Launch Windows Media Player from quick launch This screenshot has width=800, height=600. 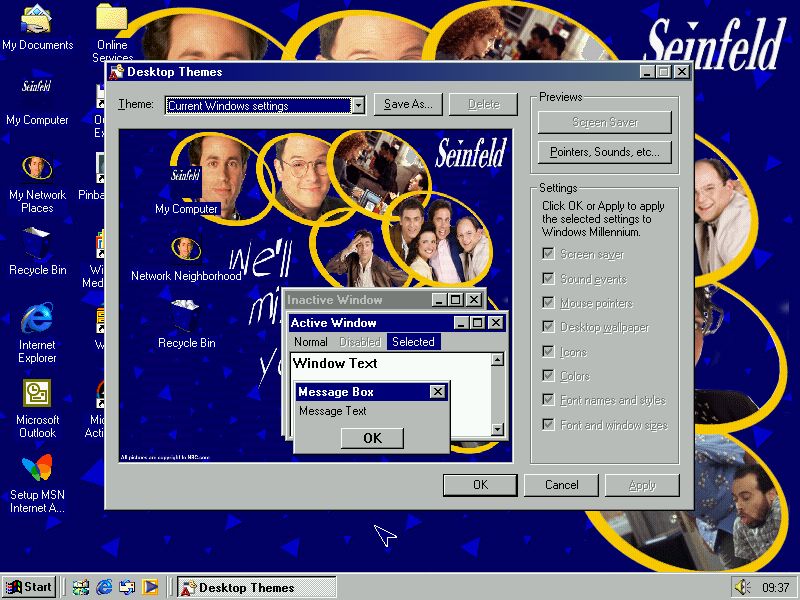click(x=150, y=587)
